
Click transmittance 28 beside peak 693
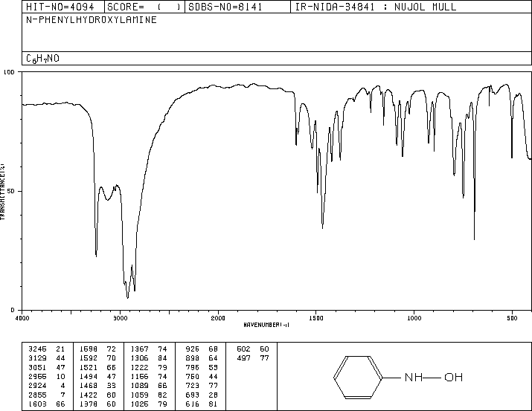point(213,395)
